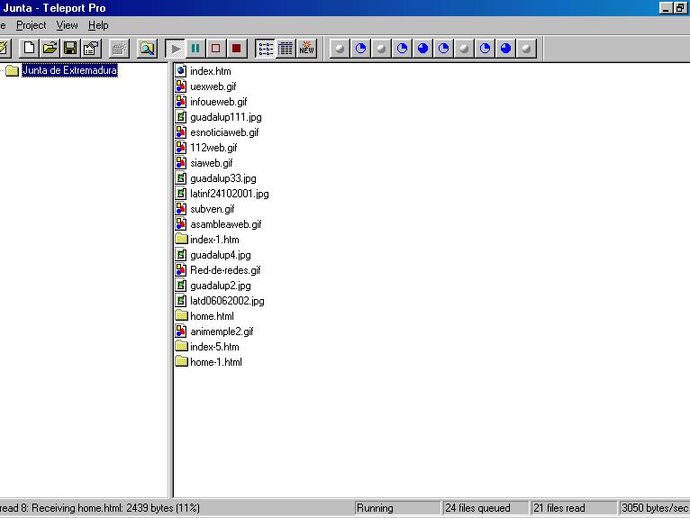Pause the download with the green pause button
This screenshot has width=690, height=518.
click(x=195, y=48)
